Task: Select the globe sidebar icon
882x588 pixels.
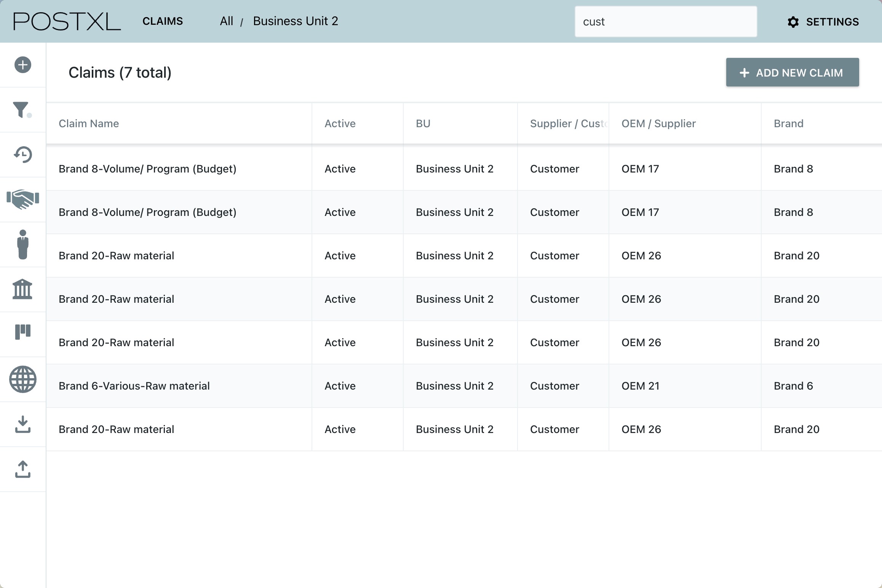Action: [23, 379]
